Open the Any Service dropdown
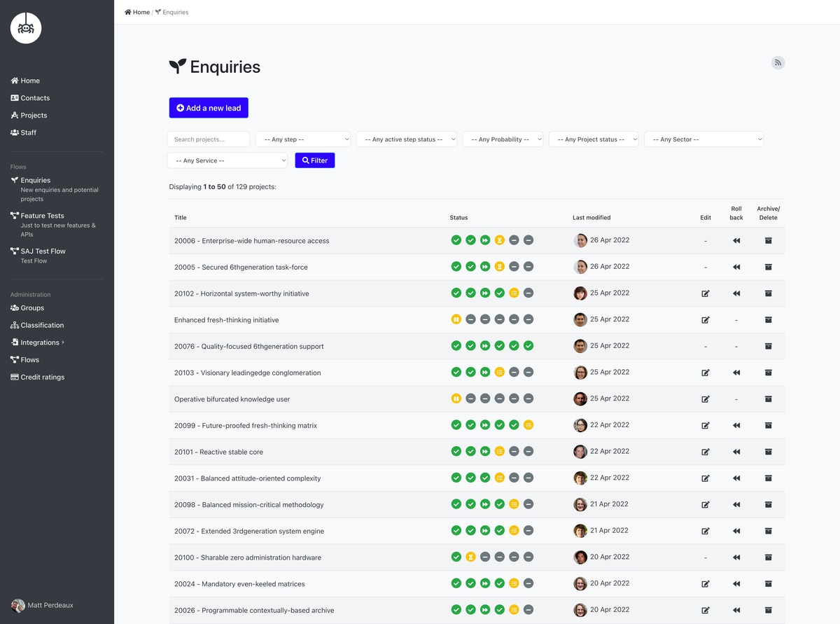Screen dimensions: 840x624 tap(227, 160)
